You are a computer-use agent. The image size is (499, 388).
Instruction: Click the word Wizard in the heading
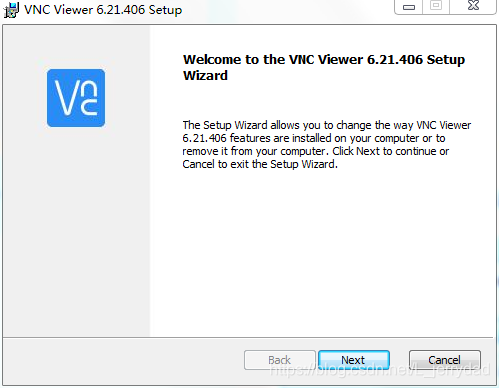click(205, 76)
